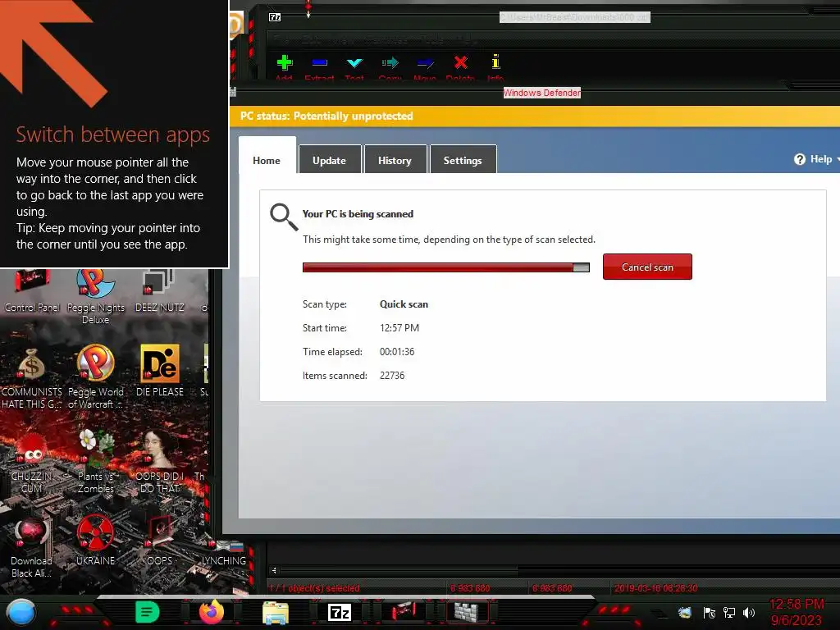Click the 7-Zip horizontal scrollbar left arrow
The width and height of the screenshot is (840, 630).
pyautogui.click(x=274, y=571)
